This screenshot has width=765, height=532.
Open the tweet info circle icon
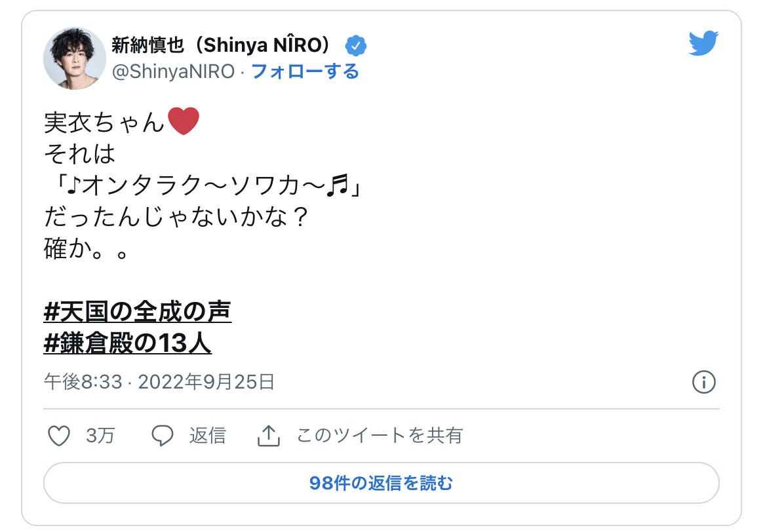(x=703, y=382)
